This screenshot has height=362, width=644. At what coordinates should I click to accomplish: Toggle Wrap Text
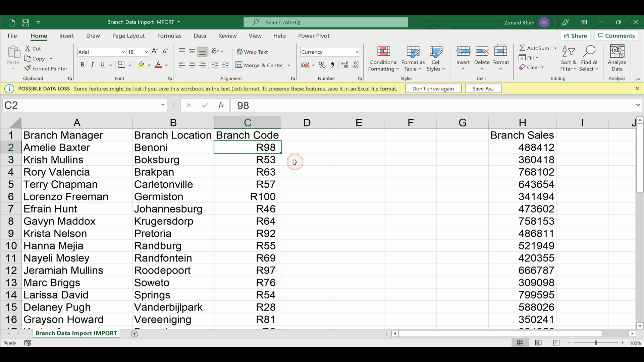[252, 52]
